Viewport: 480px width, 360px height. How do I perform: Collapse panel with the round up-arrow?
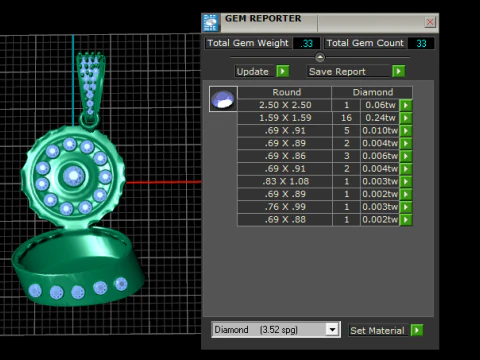[x=320, y=58]
